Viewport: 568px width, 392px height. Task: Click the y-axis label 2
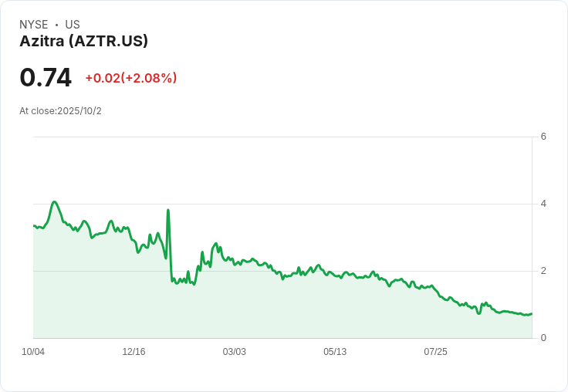coord(544,271)
